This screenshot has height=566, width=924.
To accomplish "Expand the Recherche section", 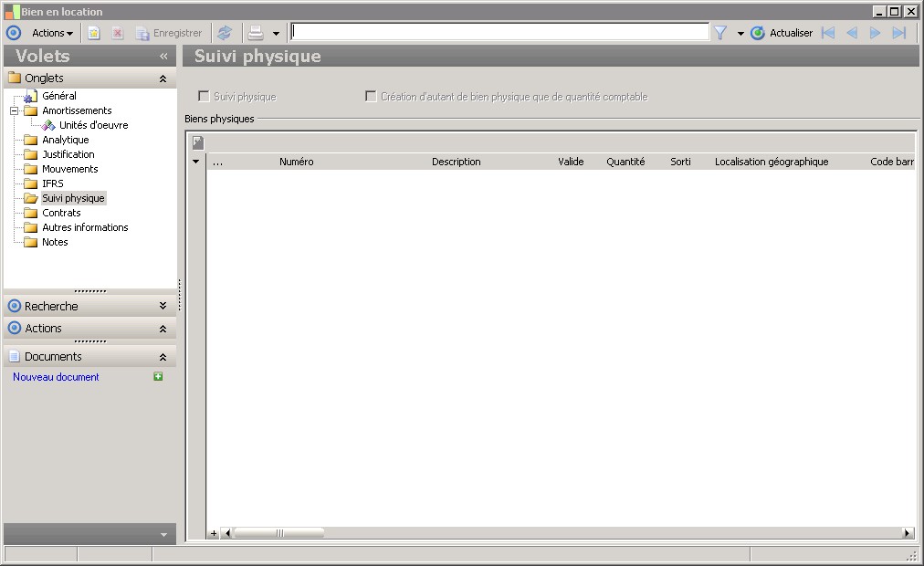I will coord(163,306).
